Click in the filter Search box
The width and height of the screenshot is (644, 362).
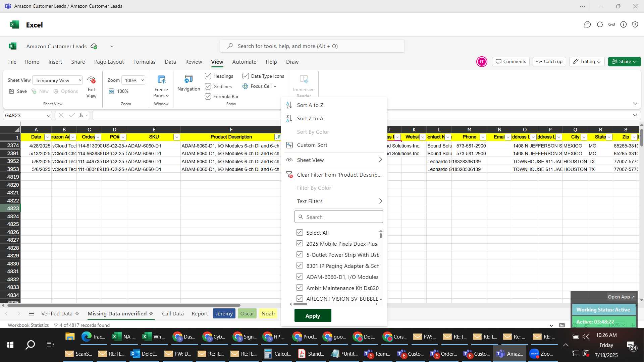[x=339, y=217]
